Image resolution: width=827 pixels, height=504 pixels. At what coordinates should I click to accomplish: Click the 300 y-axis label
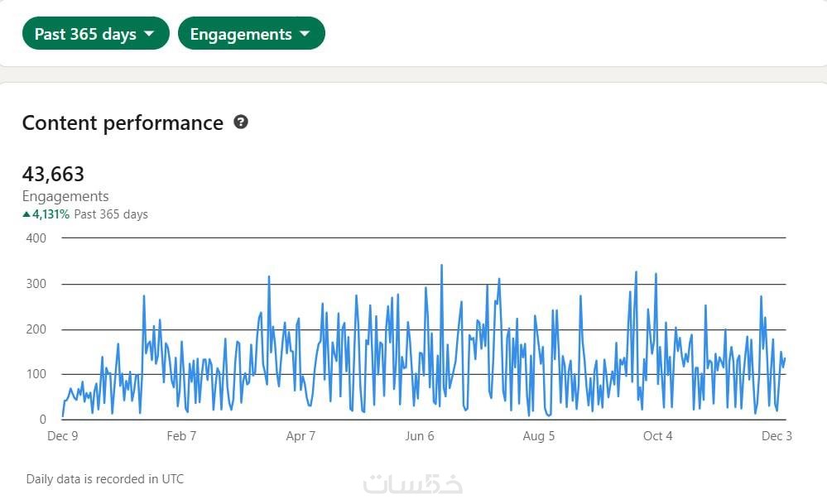[36, 284]
